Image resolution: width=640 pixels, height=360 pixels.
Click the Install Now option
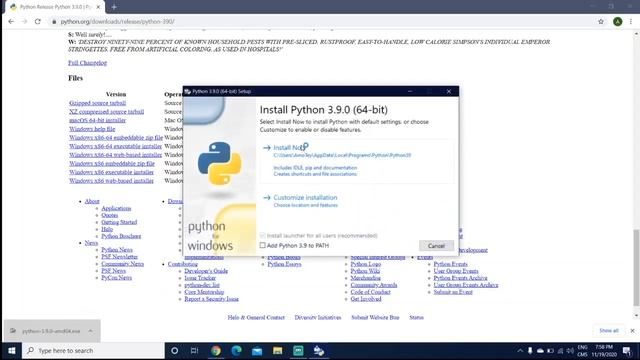pos(356,161)
